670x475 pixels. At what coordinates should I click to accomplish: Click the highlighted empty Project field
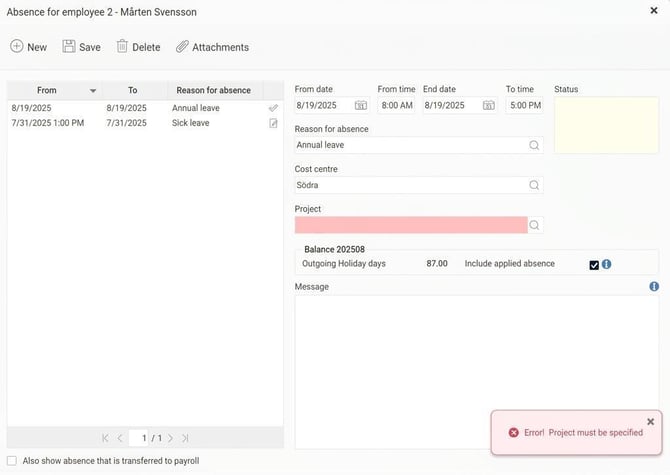coord(411,225)
